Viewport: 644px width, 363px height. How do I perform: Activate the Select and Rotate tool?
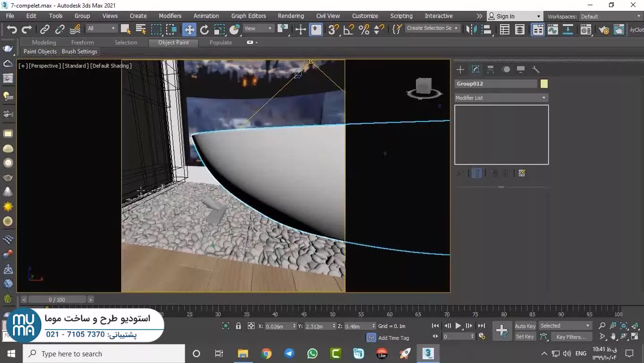tap(204, 30)
